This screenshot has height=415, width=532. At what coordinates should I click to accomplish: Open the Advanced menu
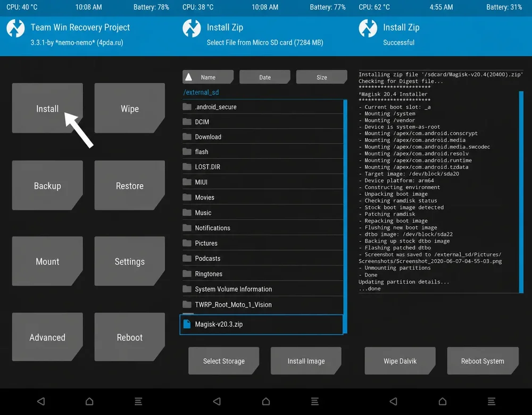coord(47,337)
